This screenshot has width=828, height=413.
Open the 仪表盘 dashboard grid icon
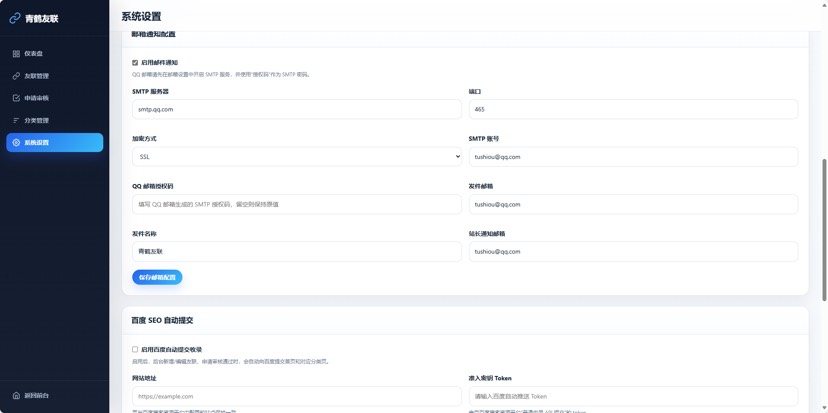(16, 53)
